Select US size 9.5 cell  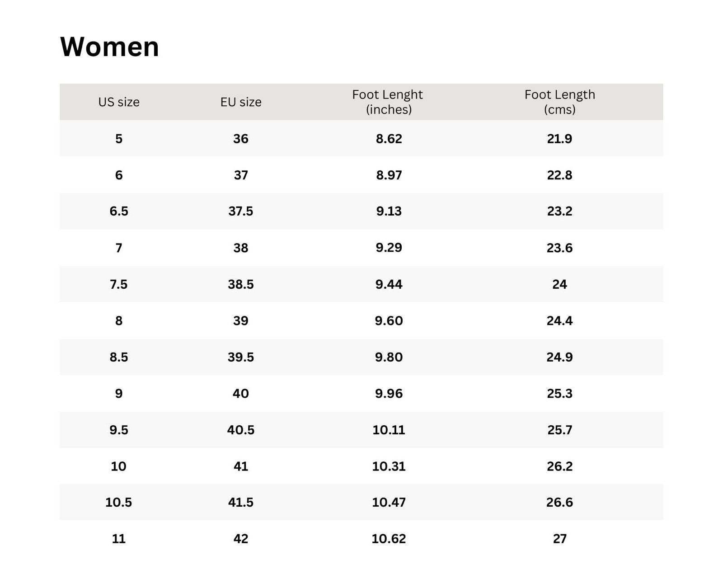(119, 430)
